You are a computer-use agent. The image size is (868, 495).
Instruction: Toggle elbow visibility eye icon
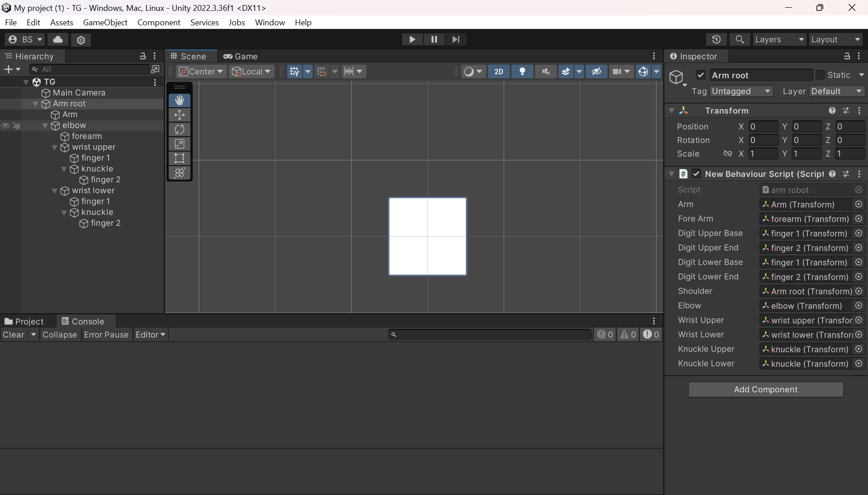tap(5, 126)
